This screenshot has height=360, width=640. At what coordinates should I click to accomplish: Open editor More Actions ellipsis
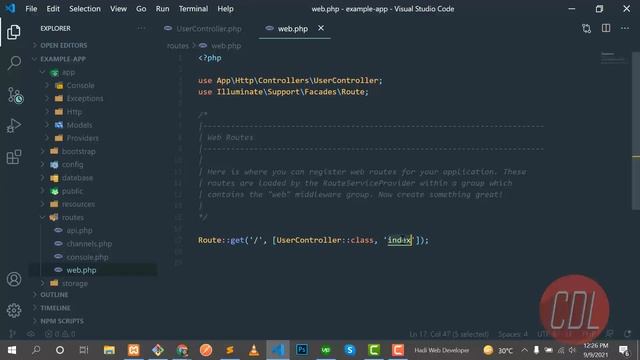click(x=625, y=28)
